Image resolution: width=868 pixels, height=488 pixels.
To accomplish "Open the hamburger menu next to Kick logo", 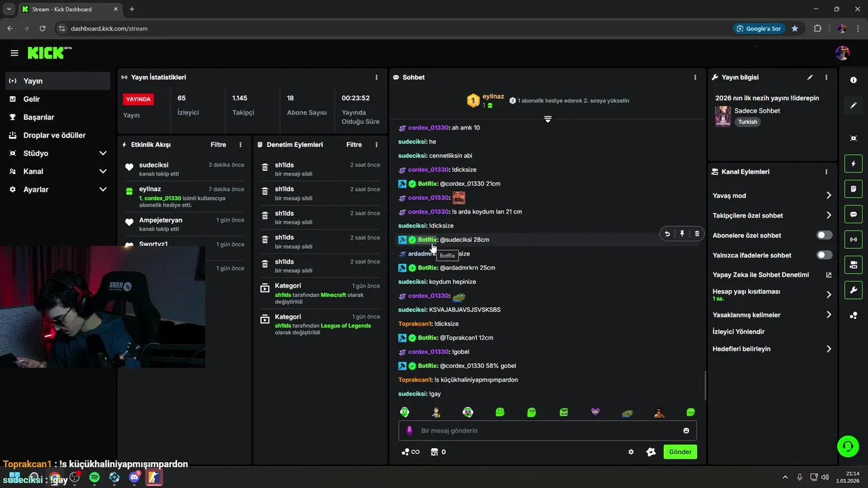I will [x=14, y=53].
